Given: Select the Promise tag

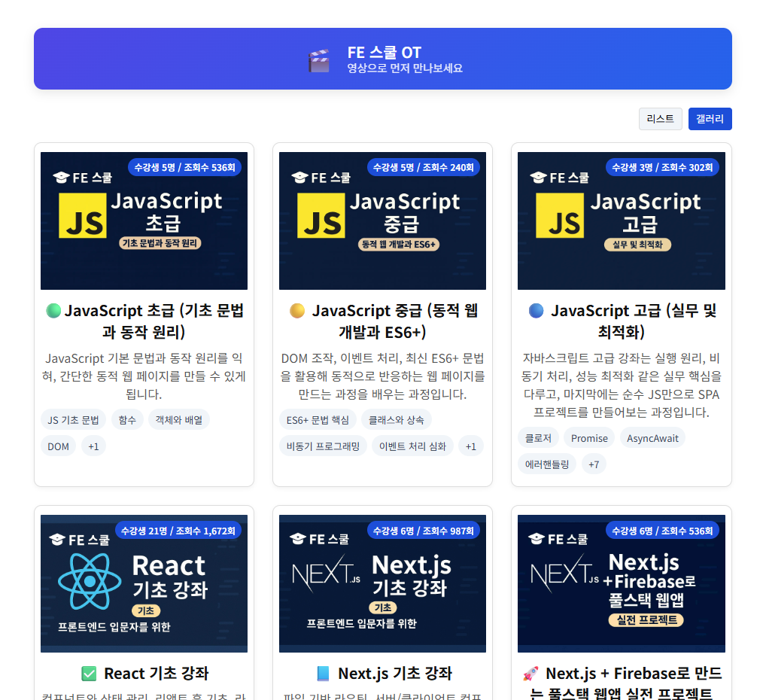Looking at the screenshot, I should (x=588, y=437).
